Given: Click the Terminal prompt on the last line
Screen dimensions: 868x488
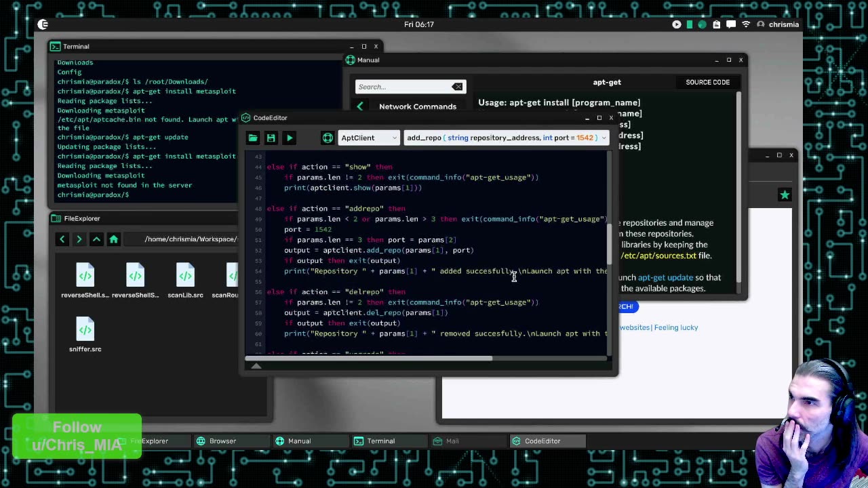Looking at the screenshot, I should (x=93, y=195).
